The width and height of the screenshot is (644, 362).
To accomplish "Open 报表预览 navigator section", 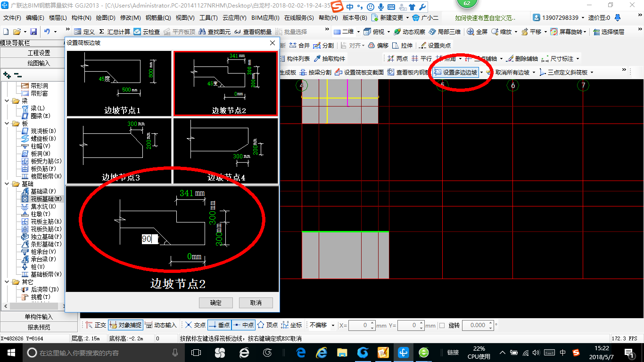I will (x=39, y=327).
